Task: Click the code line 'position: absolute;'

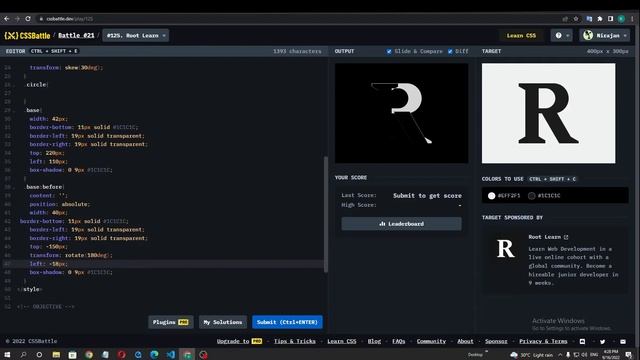Action: (x=60, y=204)
